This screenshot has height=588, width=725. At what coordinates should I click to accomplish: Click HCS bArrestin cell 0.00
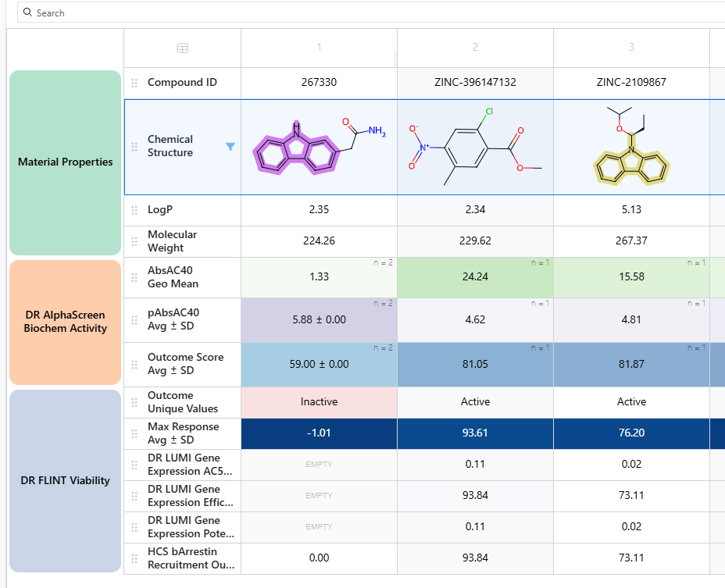pos(319,558)
